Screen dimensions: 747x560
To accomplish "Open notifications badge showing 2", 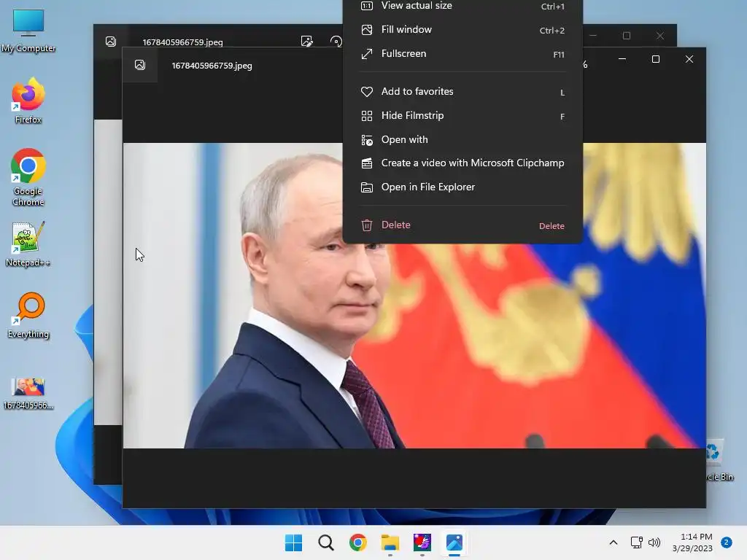I will pos(727,542).
